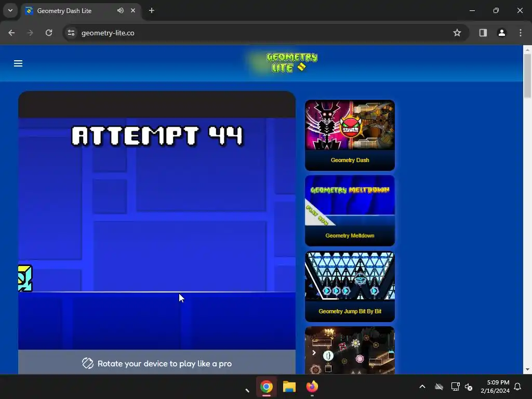532x399 pixels.
Task: Open a new browser tab
Action: tap(152, 10)
